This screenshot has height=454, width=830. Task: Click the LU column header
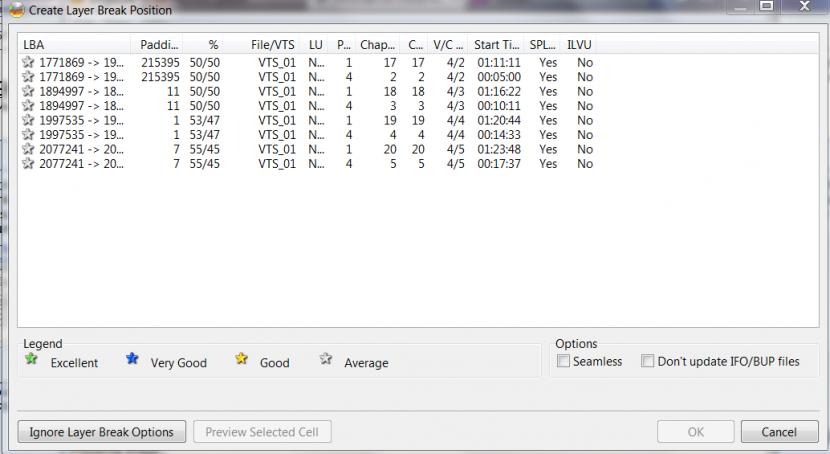click(x=316, y=45)
